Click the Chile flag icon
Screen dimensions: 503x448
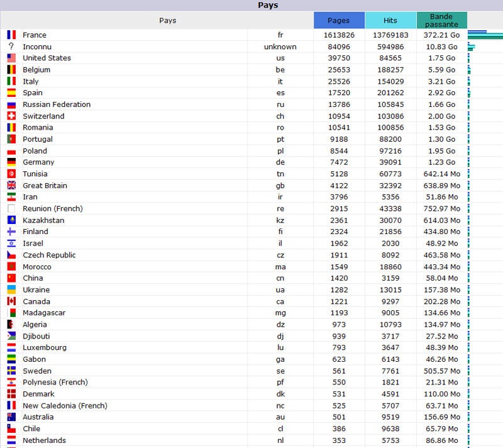pos(11,428)
